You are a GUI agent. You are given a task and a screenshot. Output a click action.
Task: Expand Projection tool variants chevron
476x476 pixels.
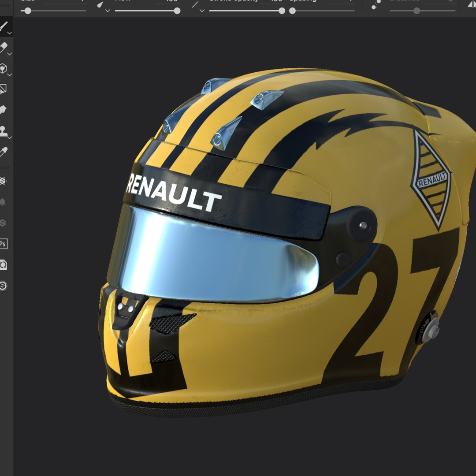pyautogui.click(x=10, y=74)
